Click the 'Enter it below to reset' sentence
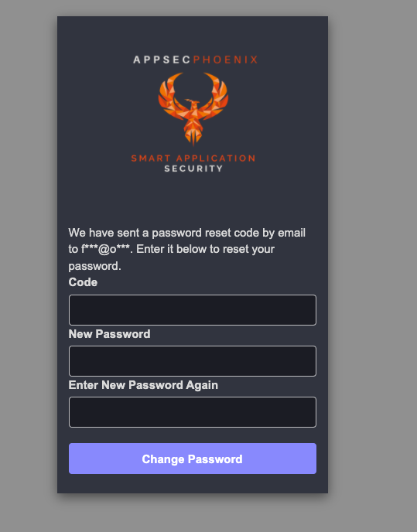417x532 pixels. tap(206, 249)
